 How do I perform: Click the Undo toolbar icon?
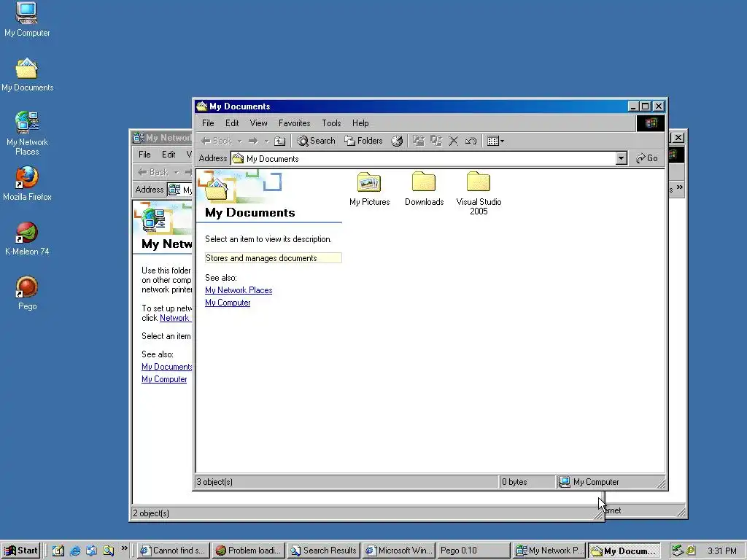pyautogui.click(x=471, y=141)
